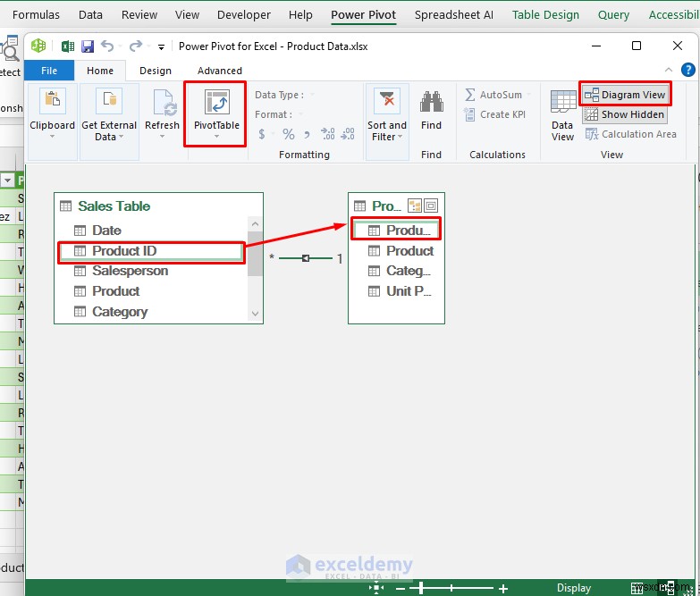Expand the AutoSum dropdown arrow
Screen dimensions: 700x596
click(x=529, y=95)
